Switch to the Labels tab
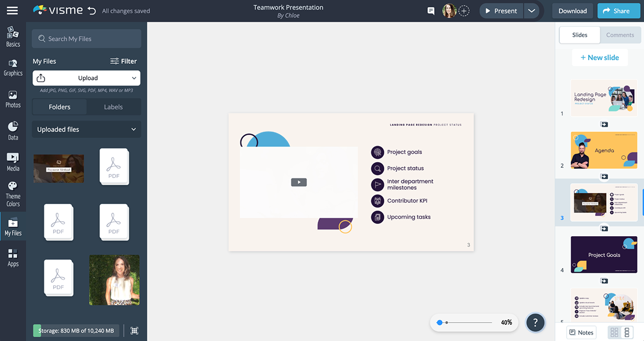 pos(113,107)
